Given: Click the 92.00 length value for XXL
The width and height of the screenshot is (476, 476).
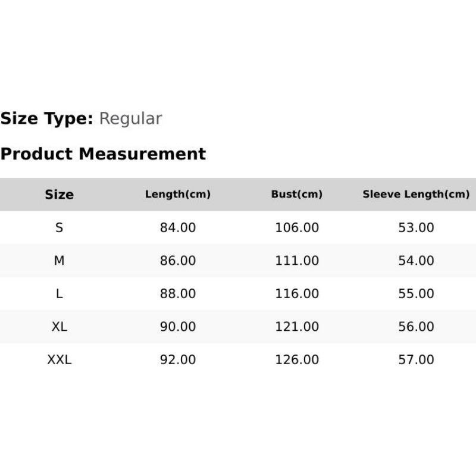Looking at the screenshot, I should click(178, 360).
